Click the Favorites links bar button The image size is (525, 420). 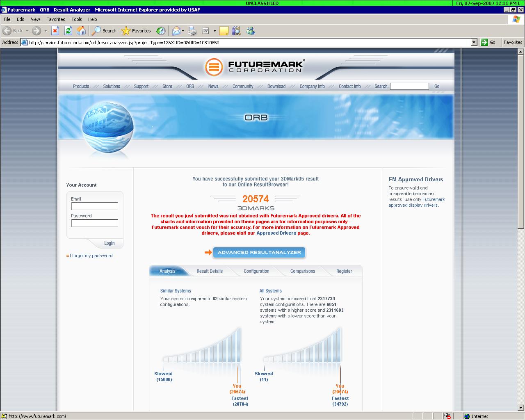(x=513, y=42)
